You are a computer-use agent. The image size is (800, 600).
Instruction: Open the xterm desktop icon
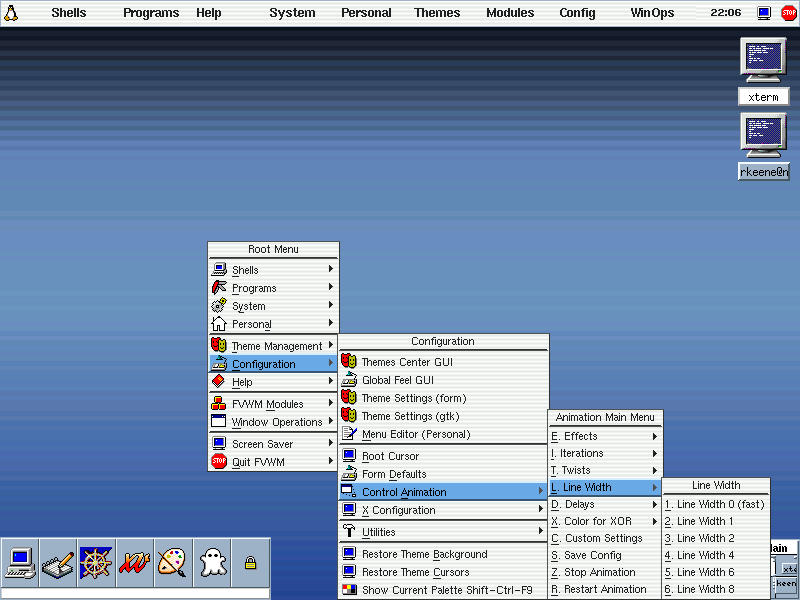(763, 60)
